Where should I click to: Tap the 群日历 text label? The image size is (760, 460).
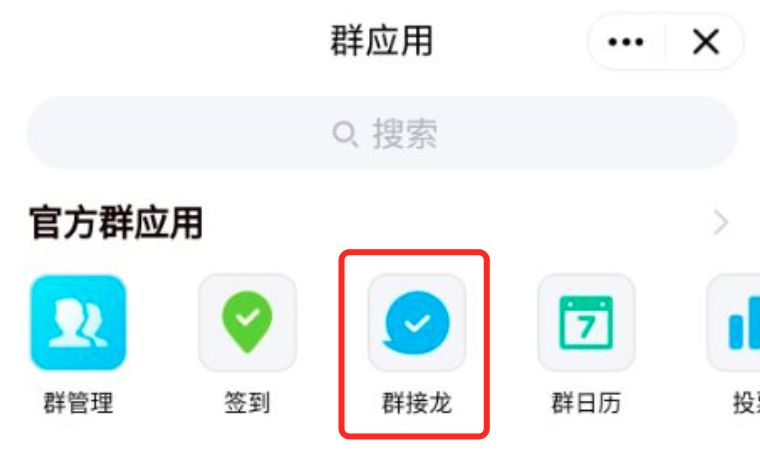(x=586, y=403)
